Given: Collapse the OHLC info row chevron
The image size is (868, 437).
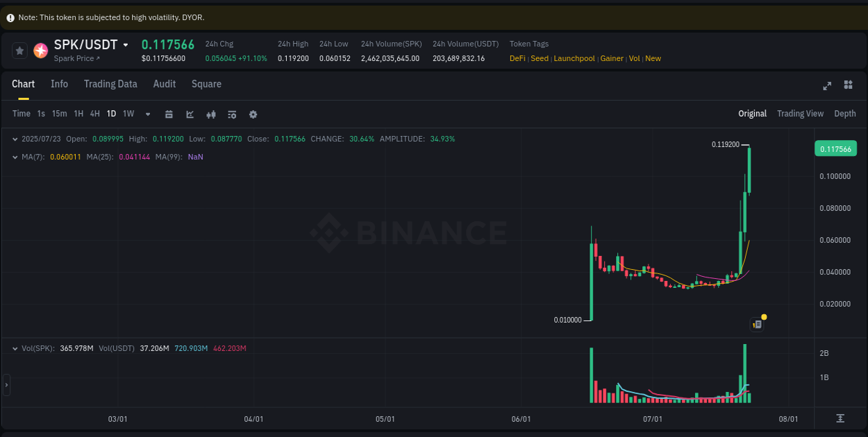Looking at the screenshot, I should pos(15,139).
